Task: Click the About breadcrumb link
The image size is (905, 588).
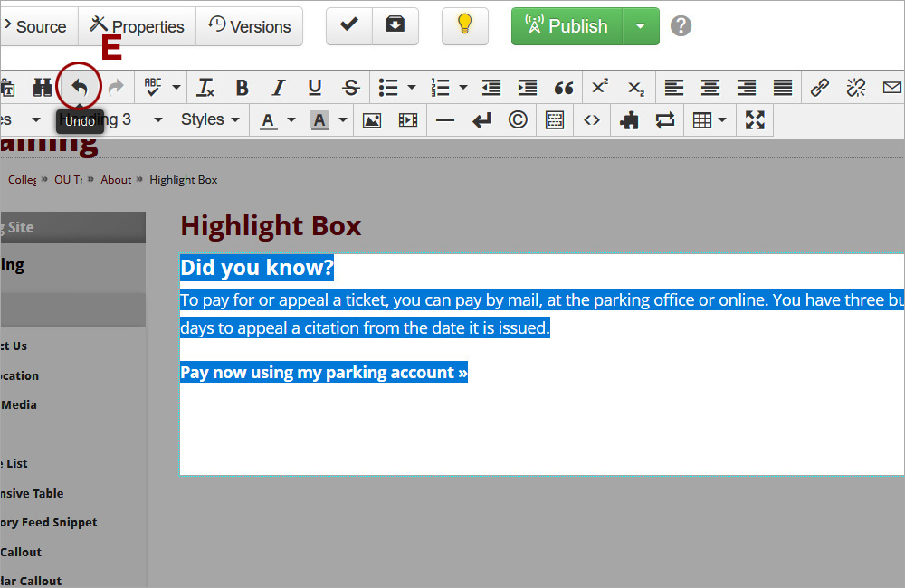Action: tap(116, 180)
